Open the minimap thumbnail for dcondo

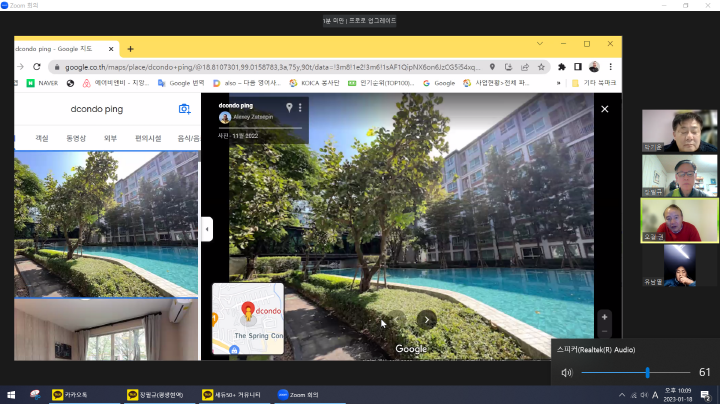[x=247, y=319]
